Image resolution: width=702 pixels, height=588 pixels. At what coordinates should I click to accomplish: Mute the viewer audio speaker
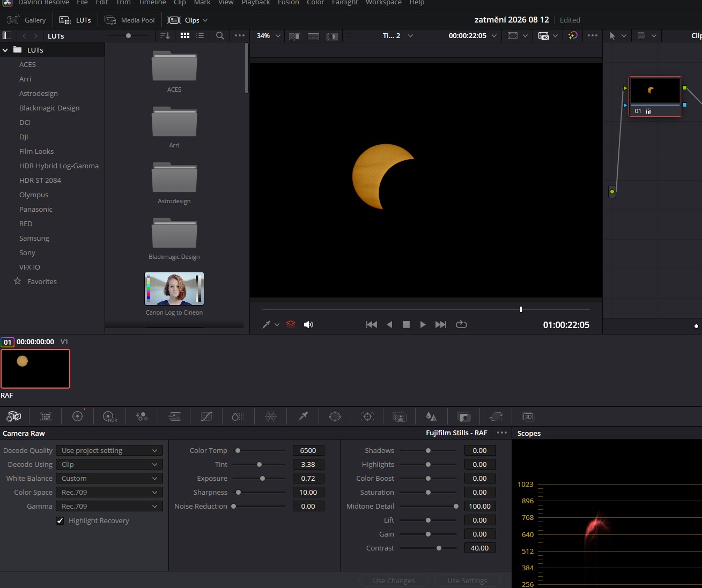pos(308,324)
